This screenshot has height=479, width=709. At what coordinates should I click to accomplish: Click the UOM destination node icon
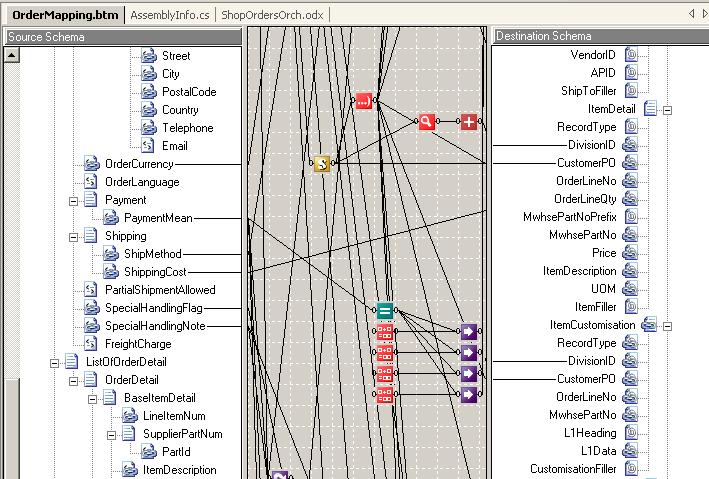click(x=630, y=289)
